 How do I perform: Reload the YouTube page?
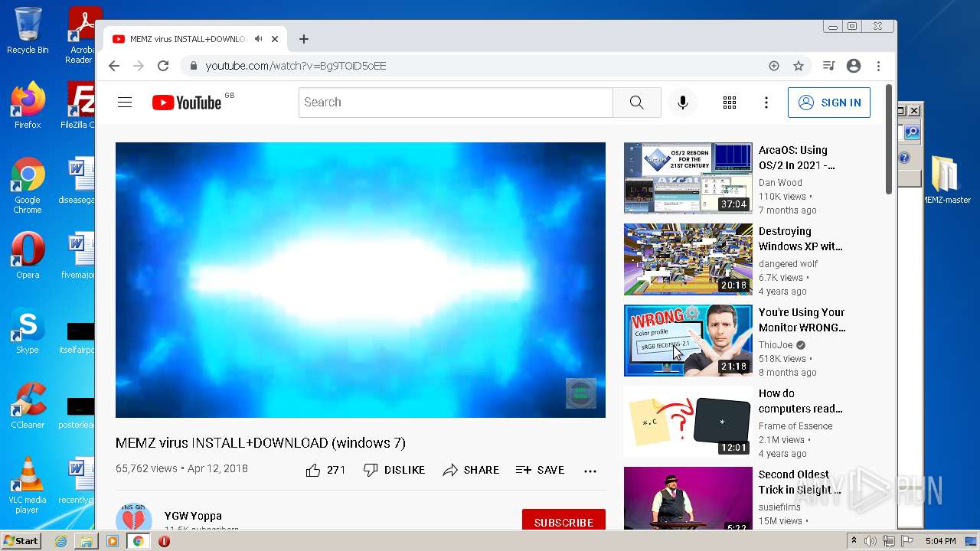tap(163, 66)
